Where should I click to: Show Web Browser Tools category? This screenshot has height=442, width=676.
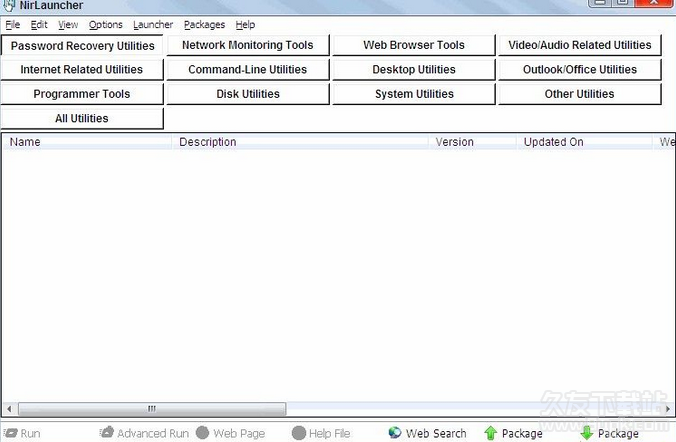(x=414, y=45)
